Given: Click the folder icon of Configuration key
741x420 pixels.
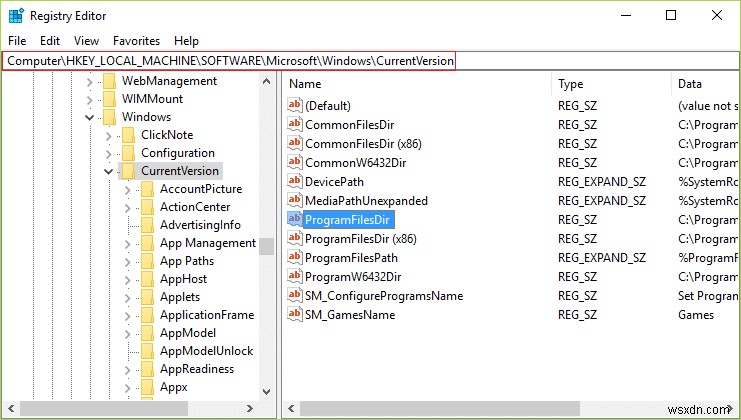Looking at the screenshot, I should tap(129, 153).
